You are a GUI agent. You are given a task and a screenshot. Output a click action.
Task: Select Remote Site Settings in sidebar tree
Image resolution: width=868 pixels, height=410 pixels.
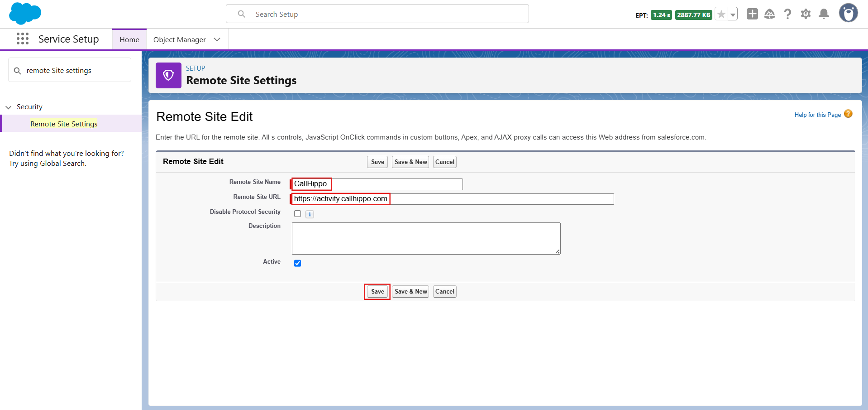coord(64,124)
